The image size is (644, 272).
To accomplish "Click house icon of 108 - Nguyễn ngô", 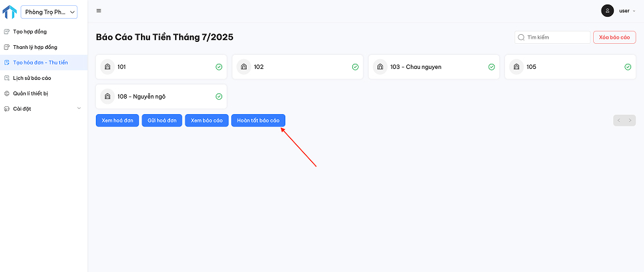I will 108,97.
